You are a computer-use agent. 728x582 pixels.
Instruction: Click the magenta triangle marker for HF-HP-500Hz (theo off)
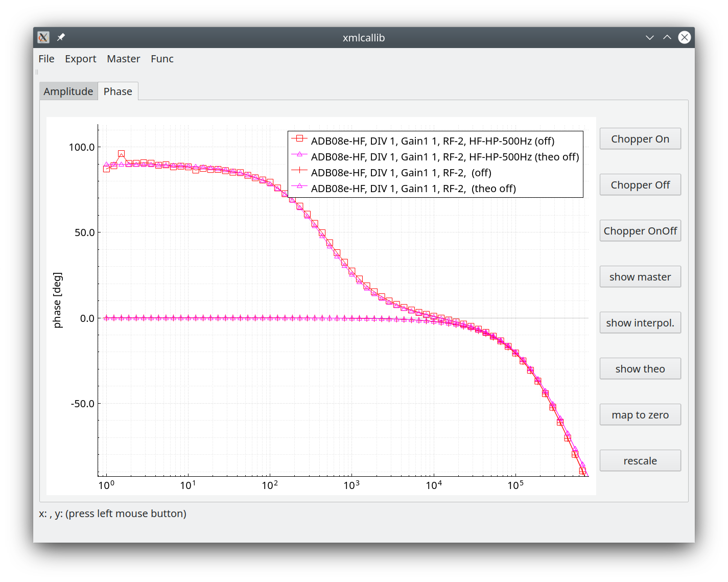click(299, 154)
